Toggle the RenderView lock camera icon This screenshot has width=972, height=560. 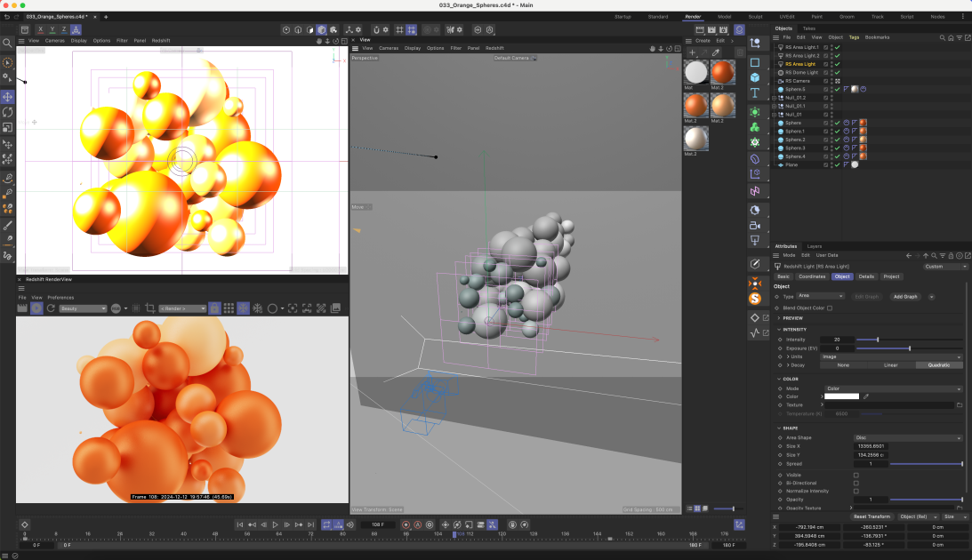point(214,308)
